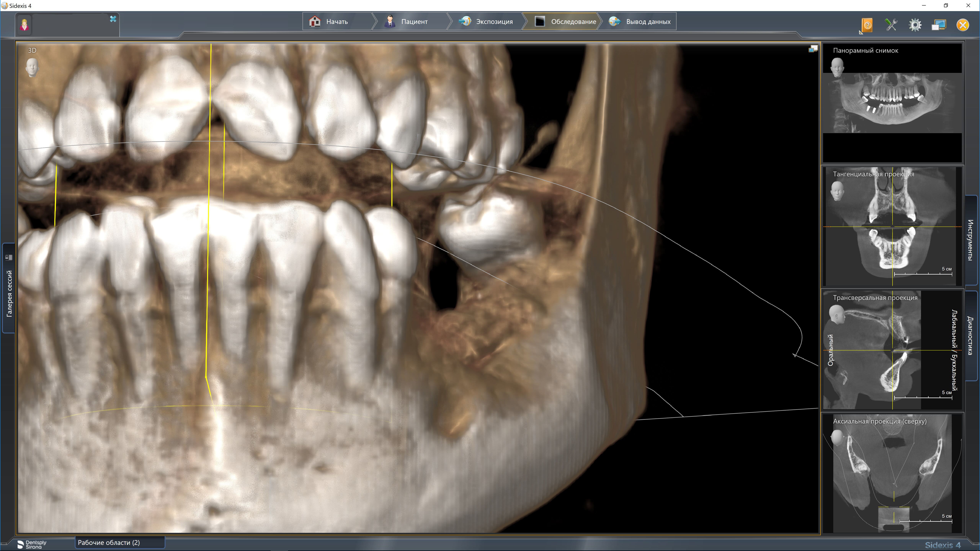Screen dimensions: 980x551
Task: Open the tools wrench and screwdriver icon
Action: pyautogui.click(x=891, y=25)
